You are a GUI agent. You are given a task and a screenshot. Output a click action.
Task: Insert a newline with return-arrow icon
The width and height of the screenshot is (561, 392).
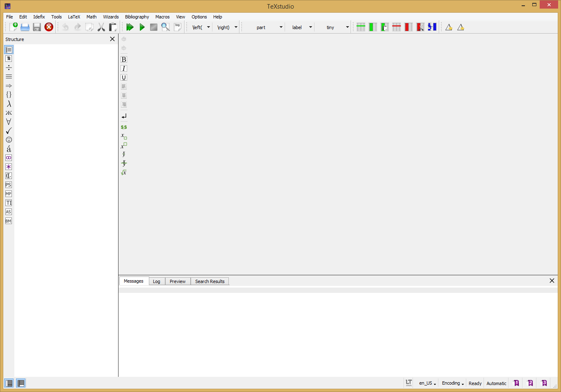coord(124,116)
